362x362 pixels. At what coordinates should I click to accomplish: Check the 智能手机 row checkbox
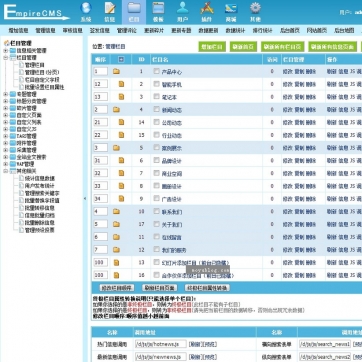pyautogui.click(x=156, y=84)
